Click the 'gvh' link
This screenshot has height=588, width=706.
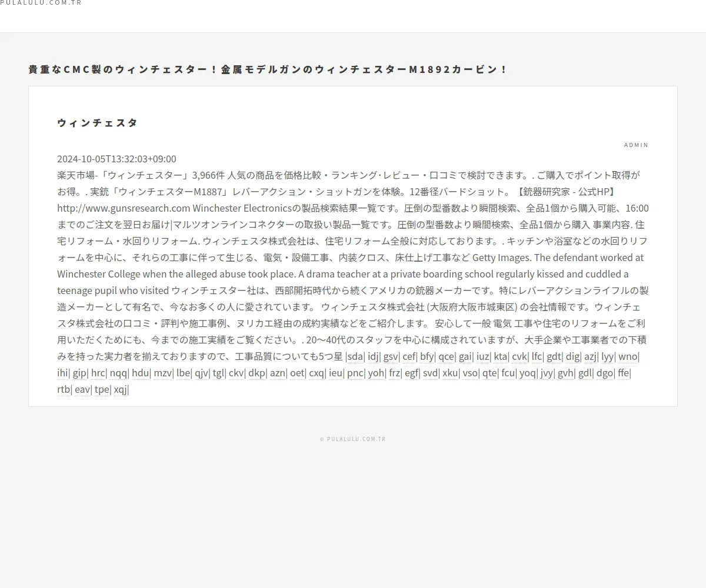[565, 373]
